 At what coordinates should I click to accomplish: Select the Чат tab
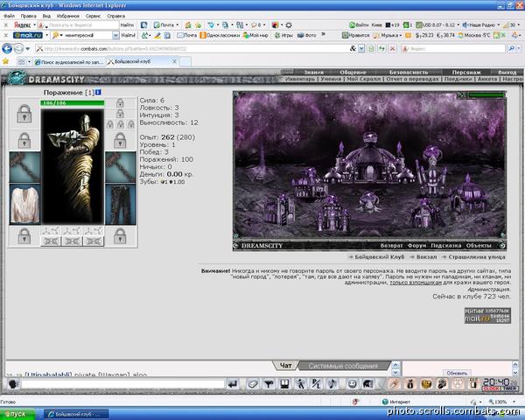click(285, 366)
